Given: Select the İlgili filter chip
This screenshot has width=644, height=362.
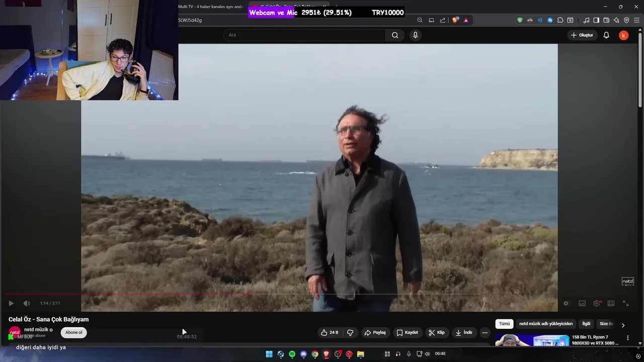Looking at the screenshot, I should pyautogui.click(x=586, y=324).
